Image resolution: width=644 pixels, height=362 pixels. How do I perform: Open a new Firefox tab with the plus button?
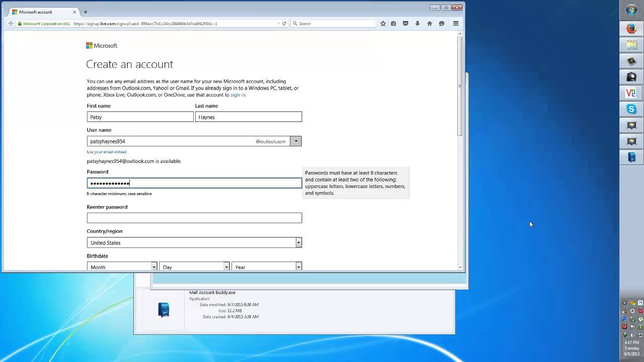point(85,12)
